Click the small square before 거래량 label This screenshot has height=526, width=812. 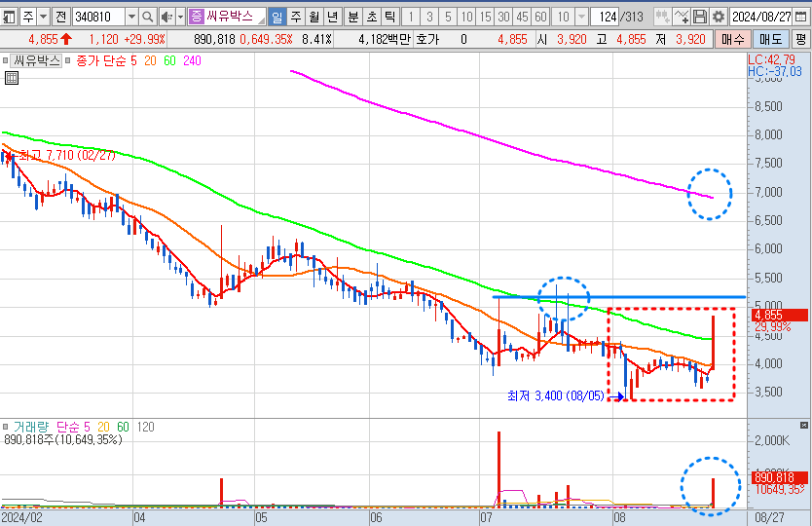(x=5, y=427)
